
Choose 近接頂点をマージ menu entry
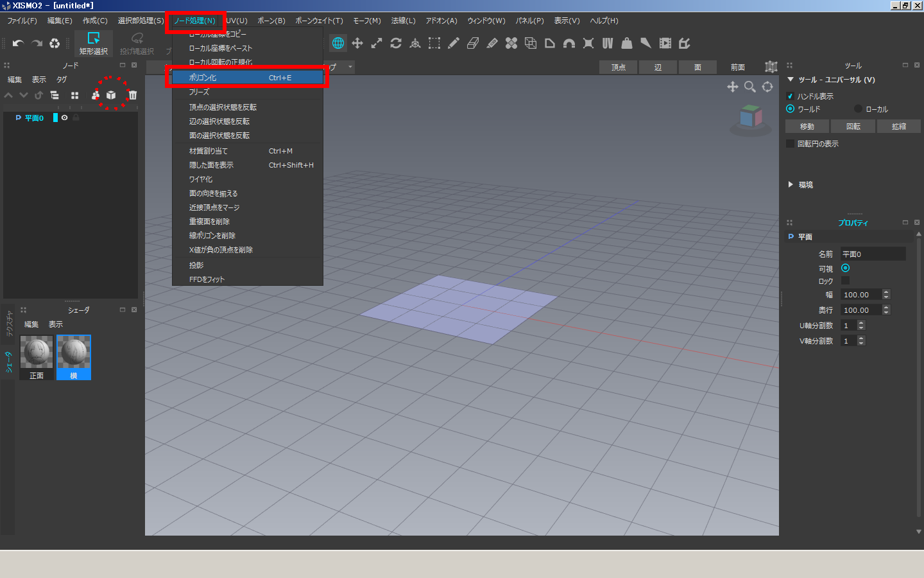click(248, 207)
